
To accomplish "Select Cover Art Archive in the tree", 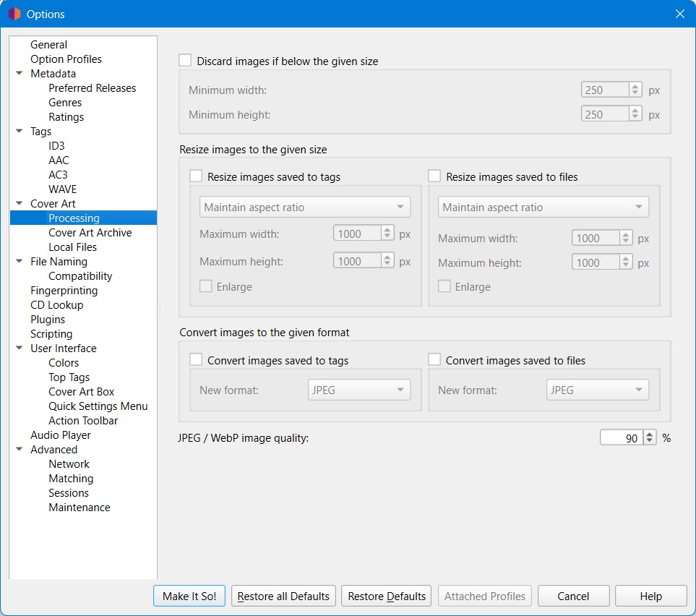I will pos(90,233).
